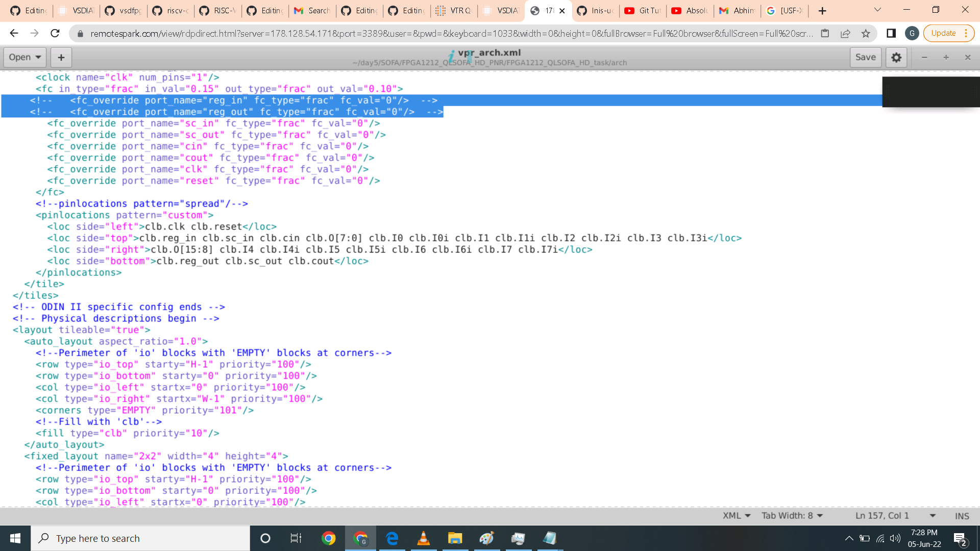Open a new browser tab
980x551 pixels.
[822, 11]
